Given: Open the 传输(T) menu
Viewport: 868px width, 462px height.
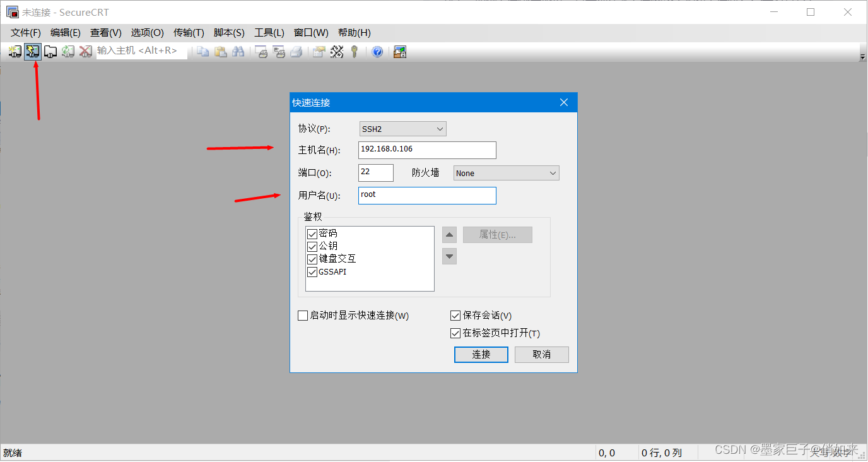Looking at the screenshot, I should 189,33.
